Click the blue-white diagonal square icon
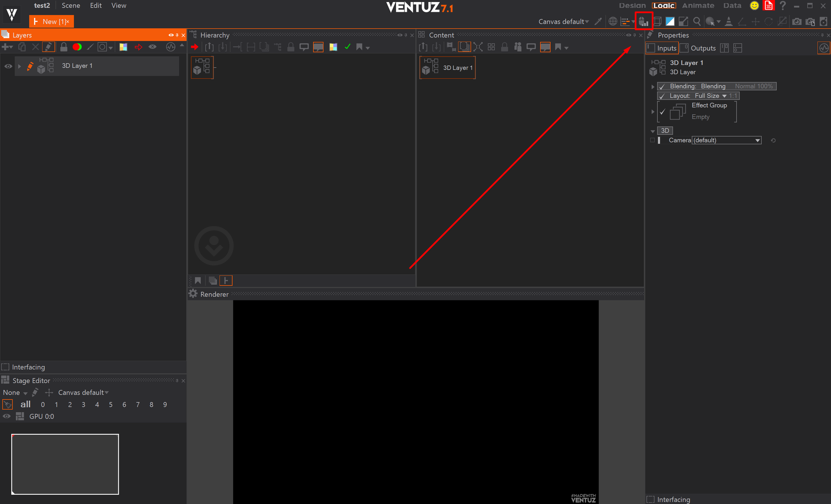Image resolution: width=831 pixels, height=504 pixels. coord(670,21)
